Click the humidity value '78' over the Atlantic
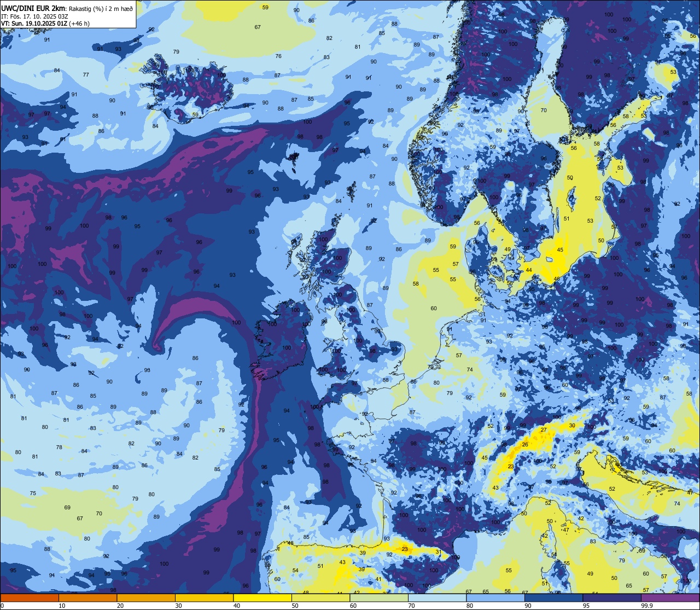 (59, 447)
